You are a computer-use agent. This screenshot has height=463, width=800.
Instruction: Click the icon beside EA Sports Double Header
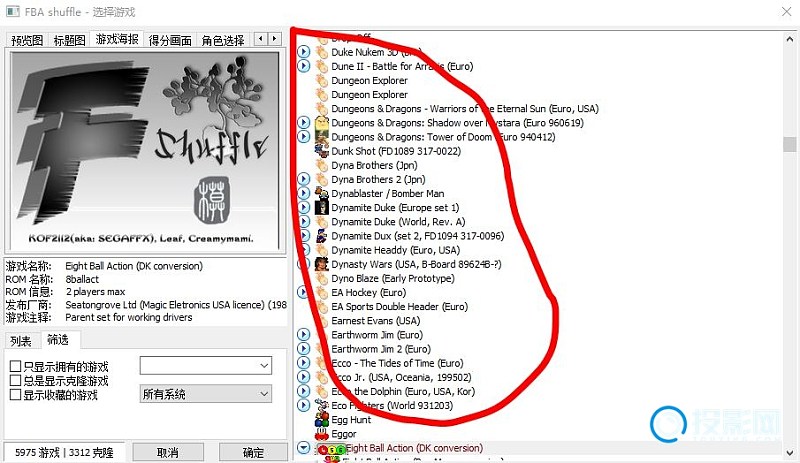click(x=321, y=307)
